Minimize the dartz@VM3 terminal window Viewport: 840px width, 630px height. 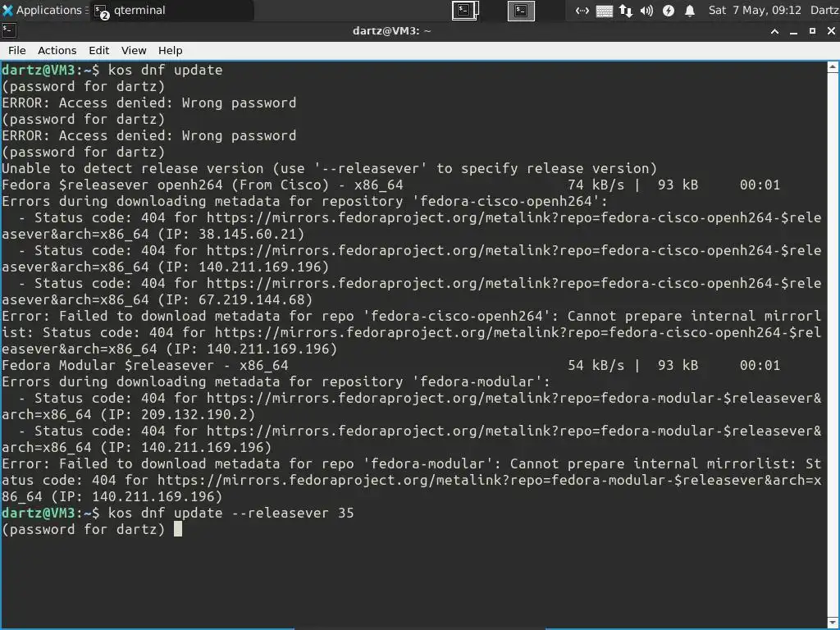coord(793,32)
